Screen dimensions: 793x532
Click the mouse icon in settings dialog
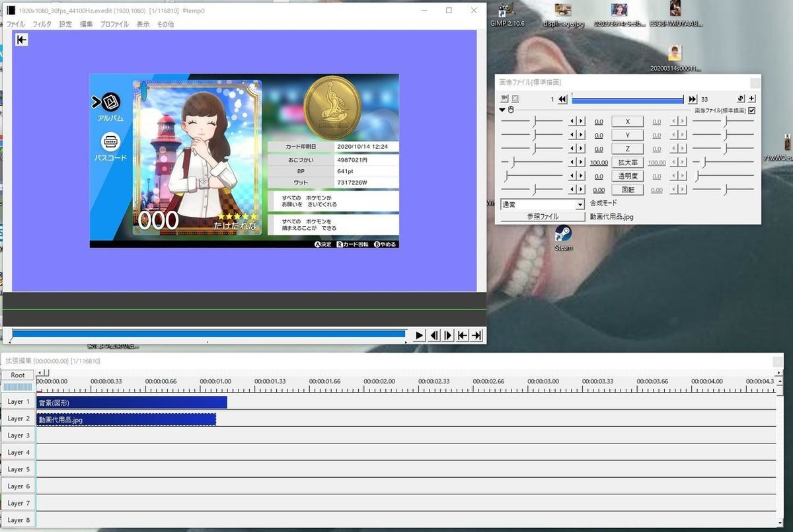[x=511, y=110]
